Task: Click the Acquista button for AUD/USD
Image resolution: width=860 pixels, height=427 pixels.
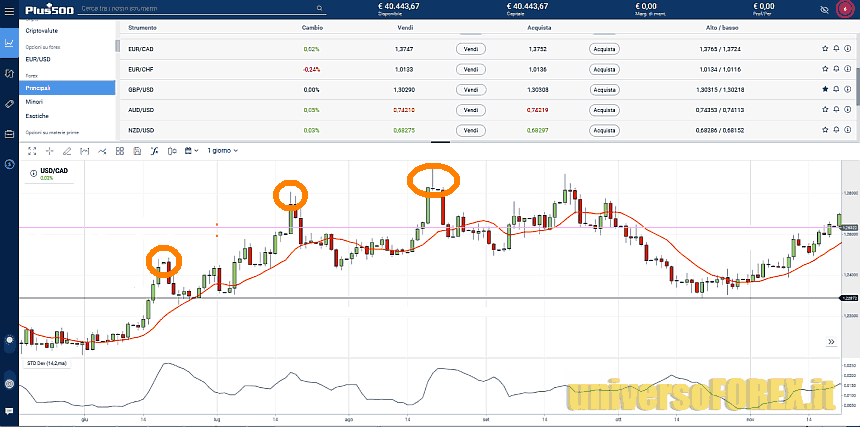Action: pos(603,110)
